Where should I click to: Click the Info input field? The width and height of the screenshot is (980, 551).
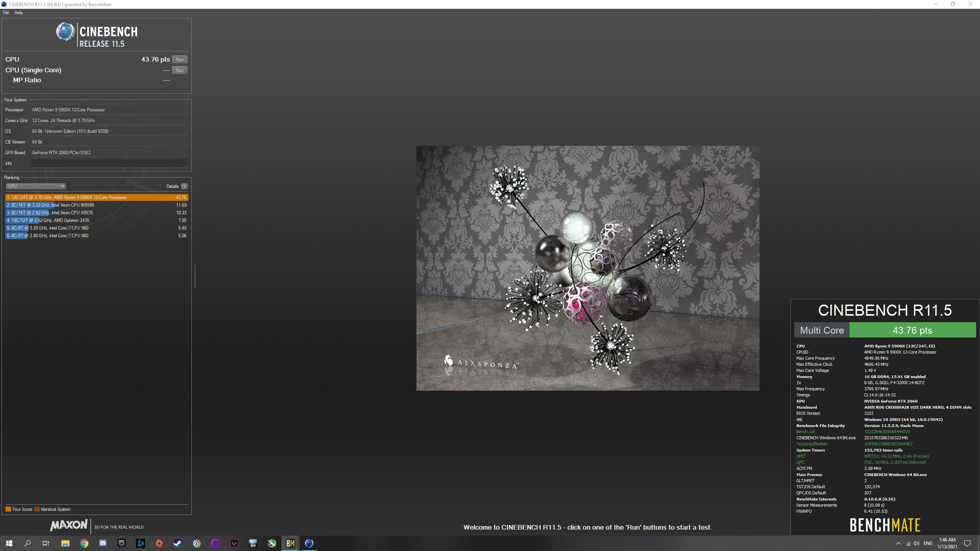click(x=109, y=163)
